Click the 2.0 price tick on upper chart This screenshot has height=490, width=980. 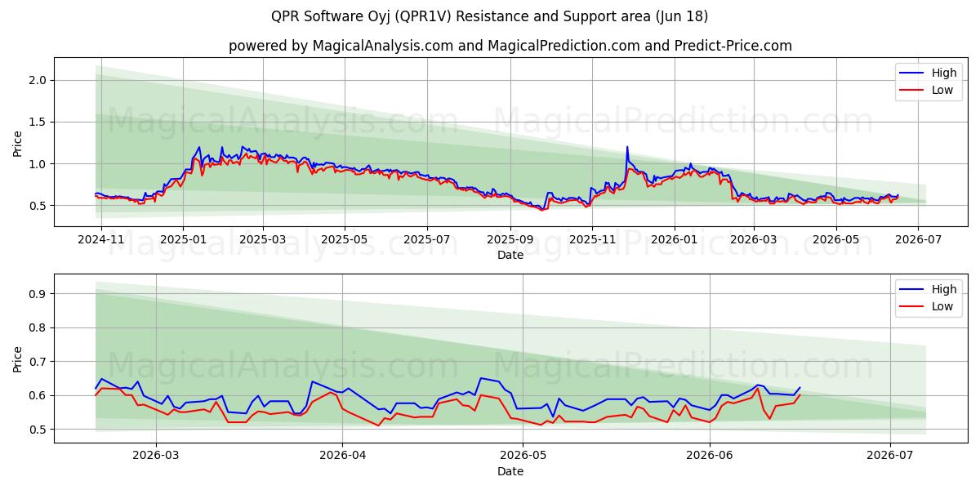[39, 80]
